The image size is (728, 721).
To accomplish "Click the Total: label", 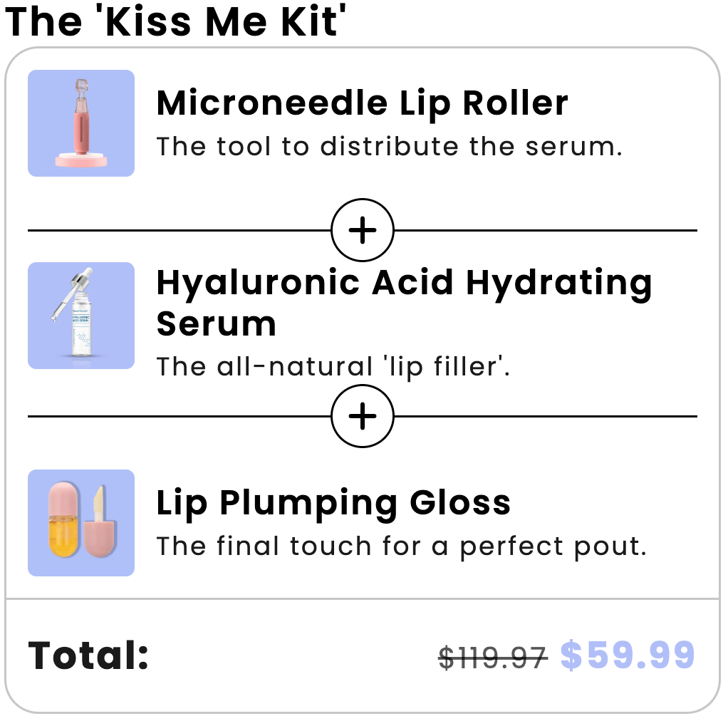I will coord(88,655).
